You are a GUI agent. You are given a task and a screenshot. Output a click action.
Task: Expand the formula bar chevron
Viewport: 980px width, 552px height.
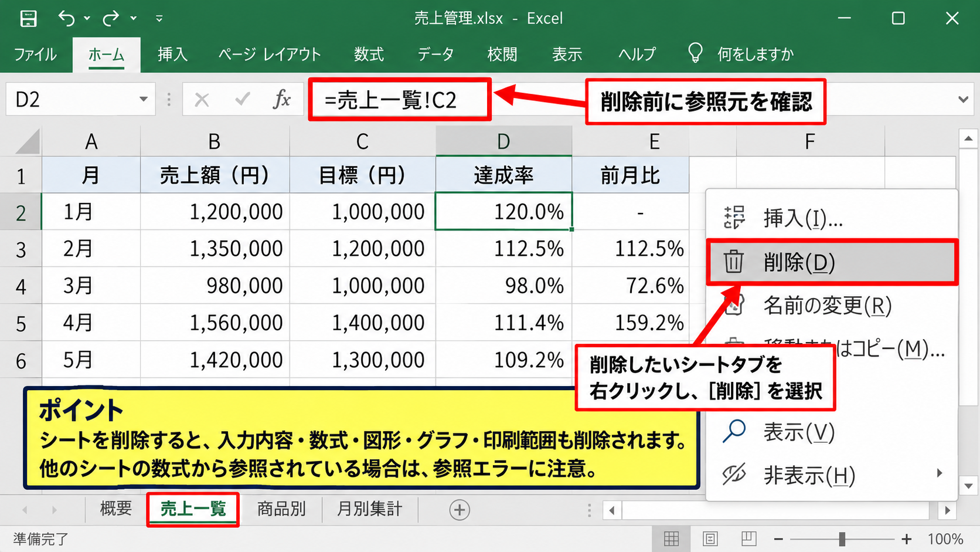963,99
